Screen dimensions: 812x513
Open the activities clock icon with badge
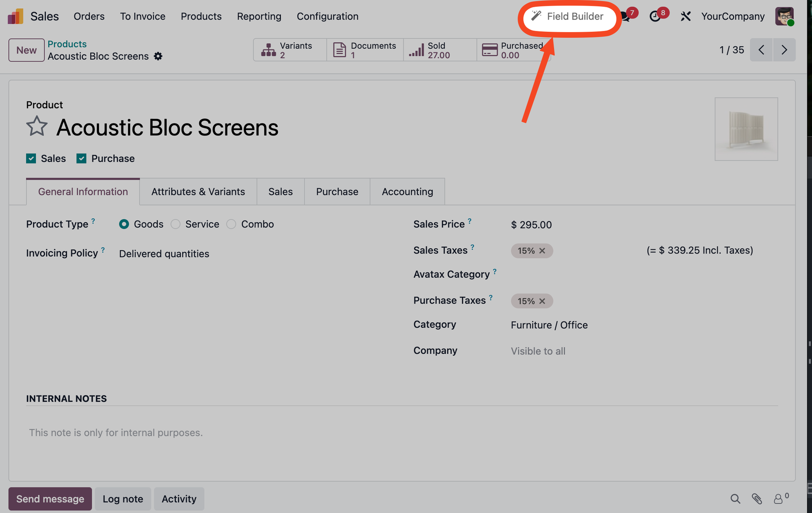[x=655, y=16]
